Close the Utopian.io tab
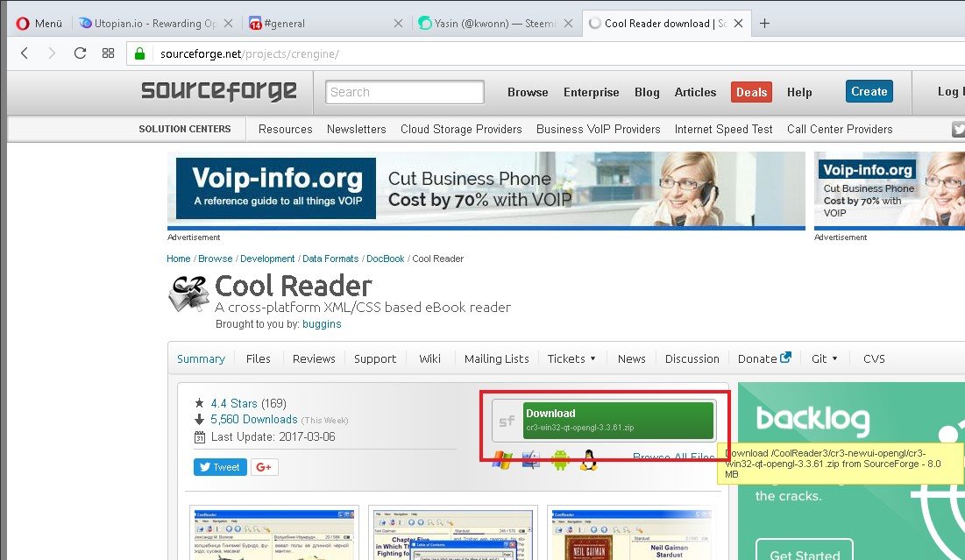 coord(229,24)
